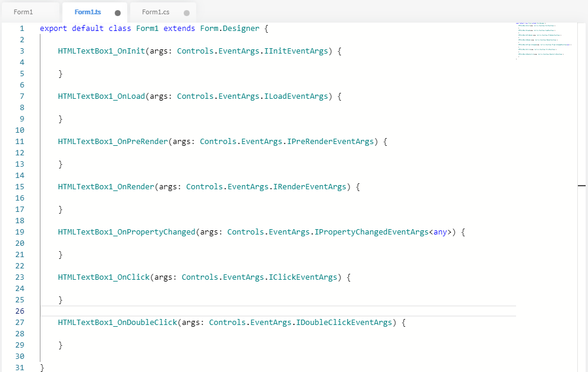The width and height of the screenshot is (588, 372).
Task: Click the vertical scrollbar position marker
Action: [581, 186]
